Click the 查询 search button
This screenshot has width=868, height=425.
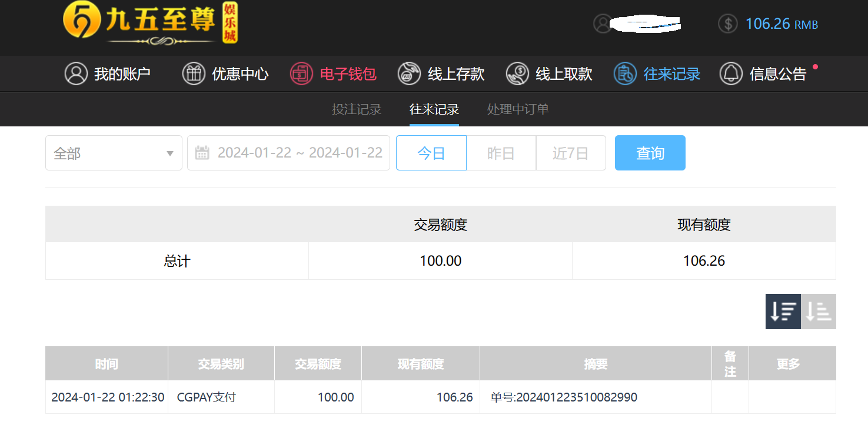(650, 153)
